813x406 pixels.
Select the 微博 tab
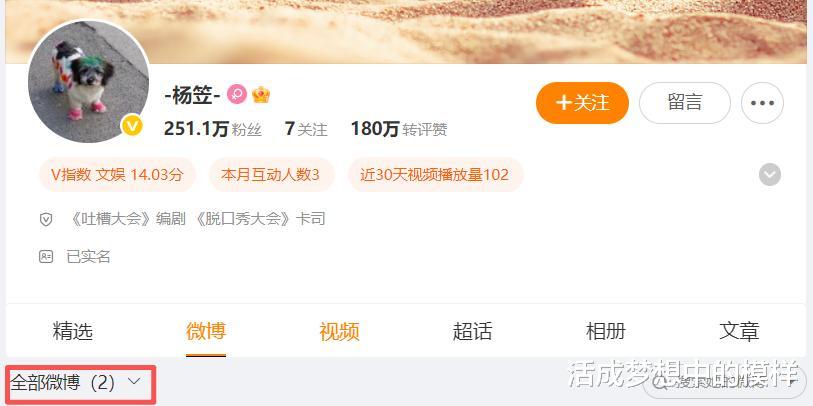(206, 331)
